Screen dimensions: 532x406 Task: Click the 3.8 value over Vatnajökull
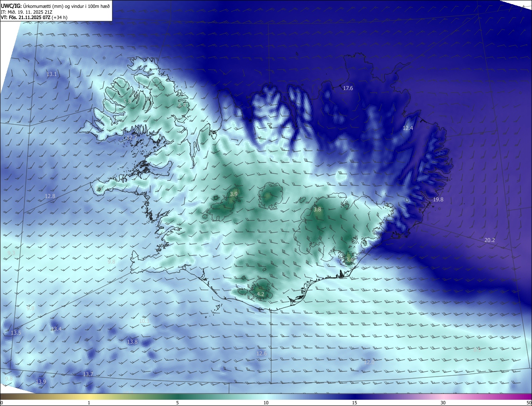pos(317,210)
